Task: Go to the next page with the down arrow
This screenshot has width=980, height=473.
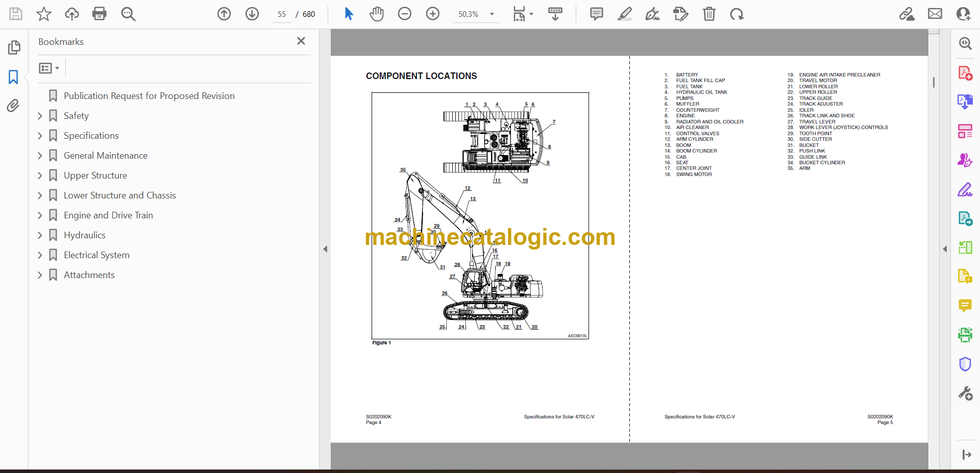Action: [x=252, y=14]
